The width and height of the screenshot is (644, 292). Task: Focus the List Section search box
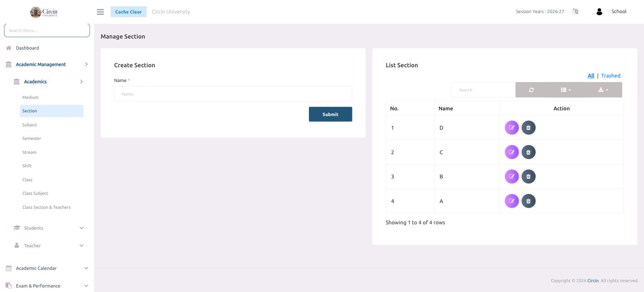pos(483,90)
